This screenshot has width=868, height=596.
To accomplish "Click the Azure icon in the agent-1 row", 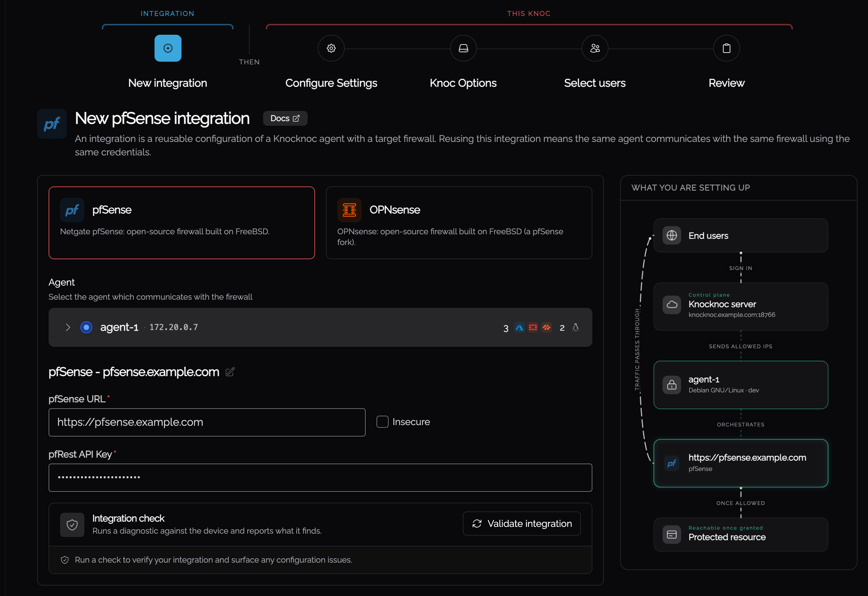I will 520,328.
